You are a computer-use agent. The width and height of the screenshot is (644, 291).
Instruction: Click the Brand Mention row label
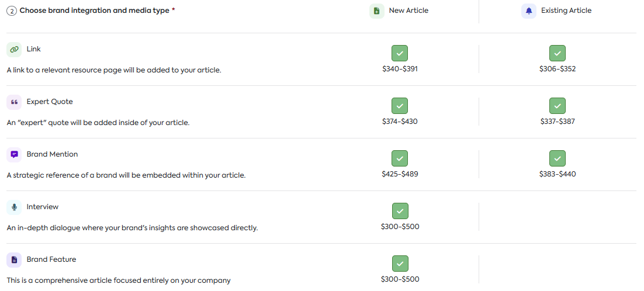(x=52, y=154)
